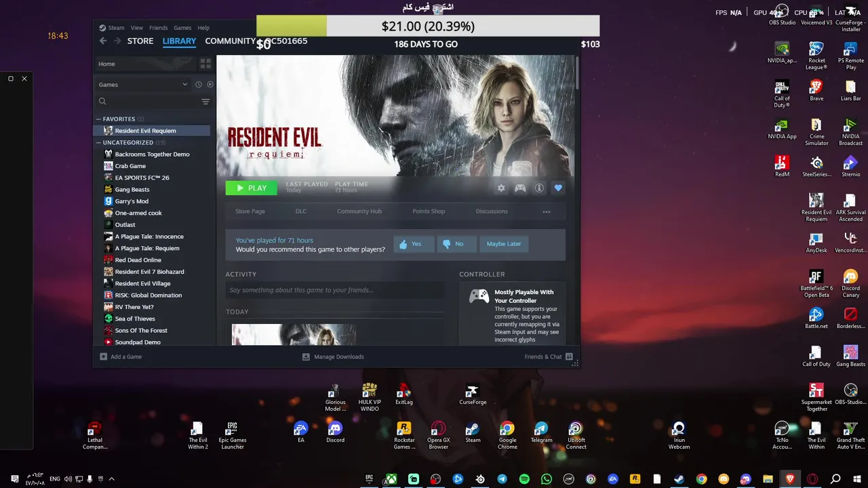Screen dimensions: 868x488
Task: Open the Help menu
Action: pyautogui.click(x=203, y=28)
